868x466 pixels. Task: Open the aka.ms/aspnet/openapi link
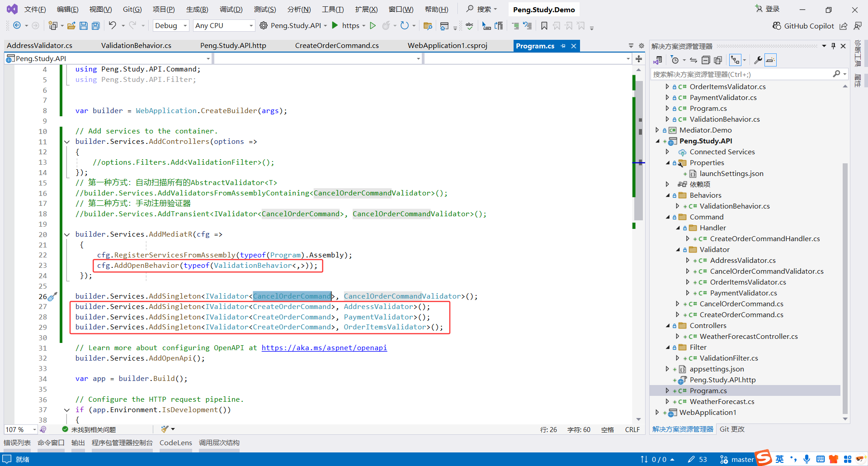coord(324,348)
